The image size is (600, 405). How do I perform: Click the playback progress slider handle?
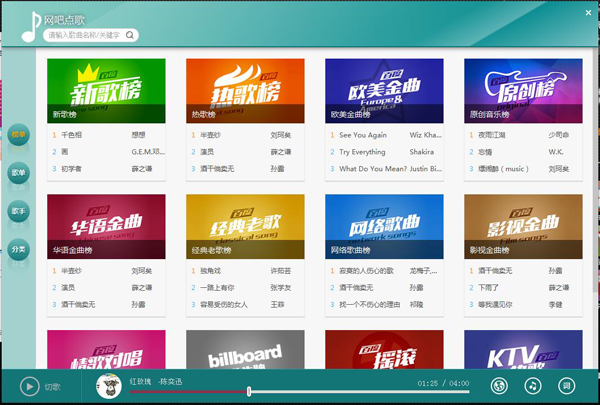(249, 391)
